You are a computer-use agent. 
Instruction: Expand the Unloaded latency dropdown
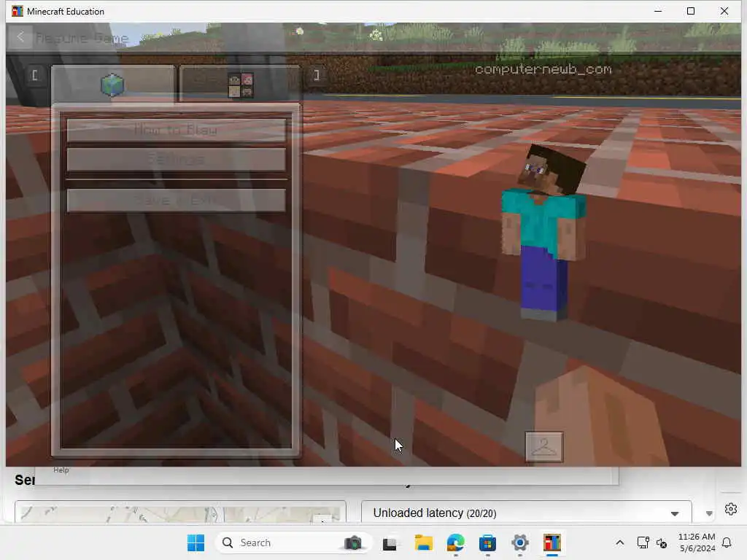click(x=527, y=513)
